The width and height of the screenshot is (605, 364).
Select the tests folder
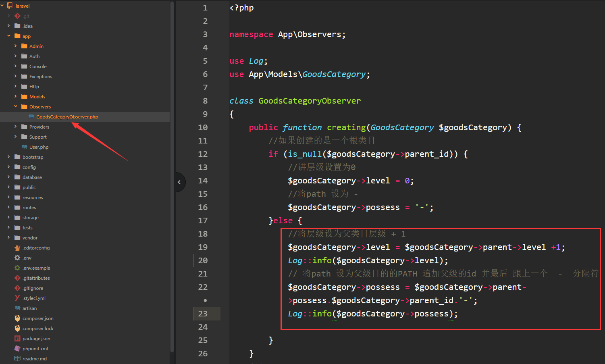click(27, 228)
